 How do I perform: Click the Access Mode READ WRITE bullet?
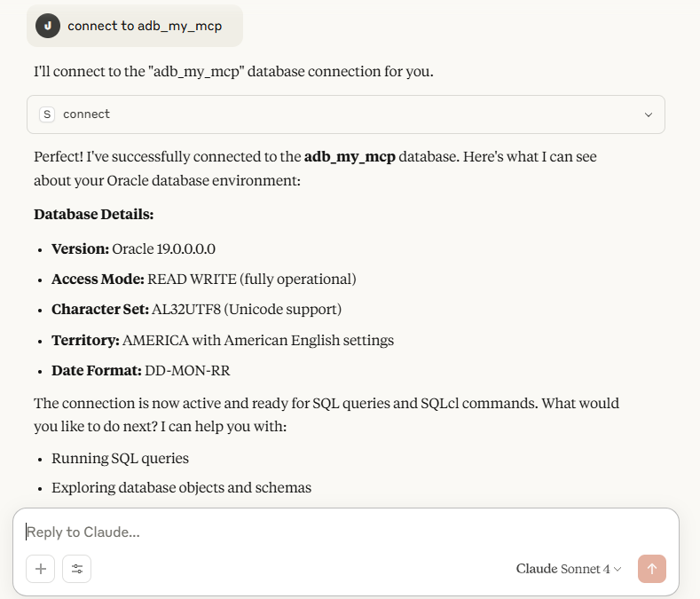203,279
